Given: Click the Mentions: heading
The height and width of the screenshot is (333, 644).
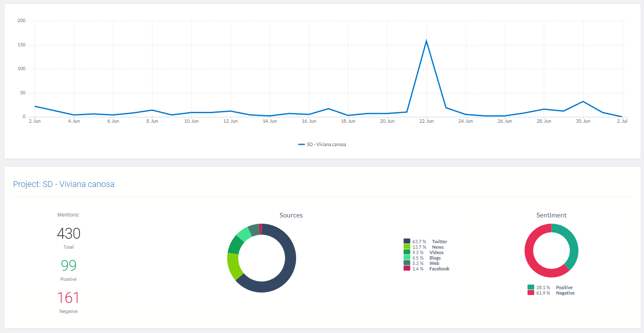Looking at the screenshot, I should coord(68,215).
